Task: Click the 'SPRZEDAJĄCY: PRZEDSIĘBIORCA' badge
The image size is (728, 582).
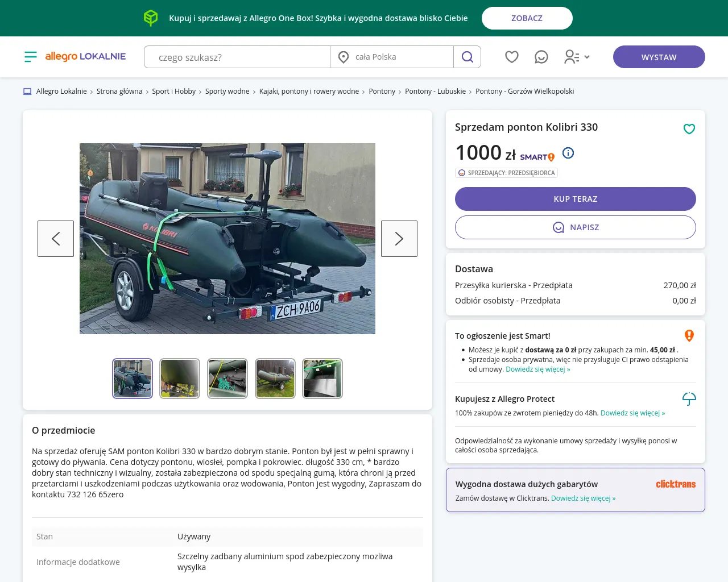Action: tap(506, 173)
